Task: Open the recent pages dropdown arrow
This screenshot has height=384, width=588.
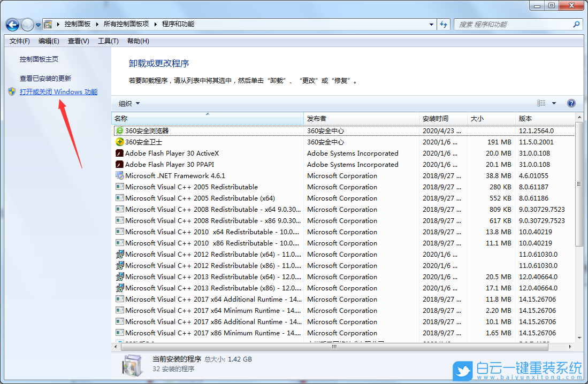Action: [37, 25]
